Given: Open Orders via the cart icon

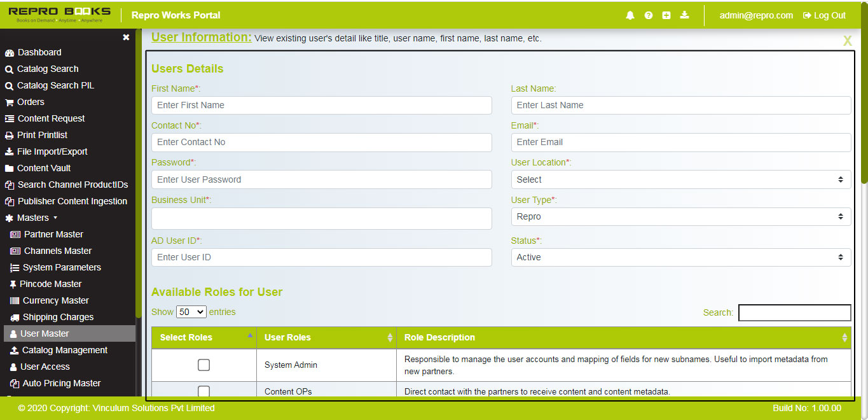Looking at the screenshot, I should click(9, 102).
